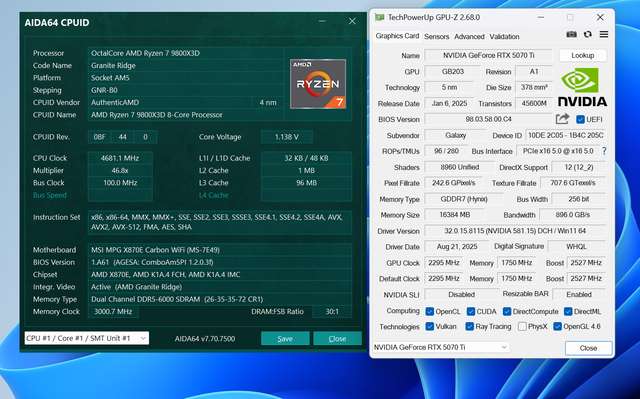Viewport: 640px width, 399px height.
Task: Click the Resizable BAR value Enabled
Action: point(579,294)
